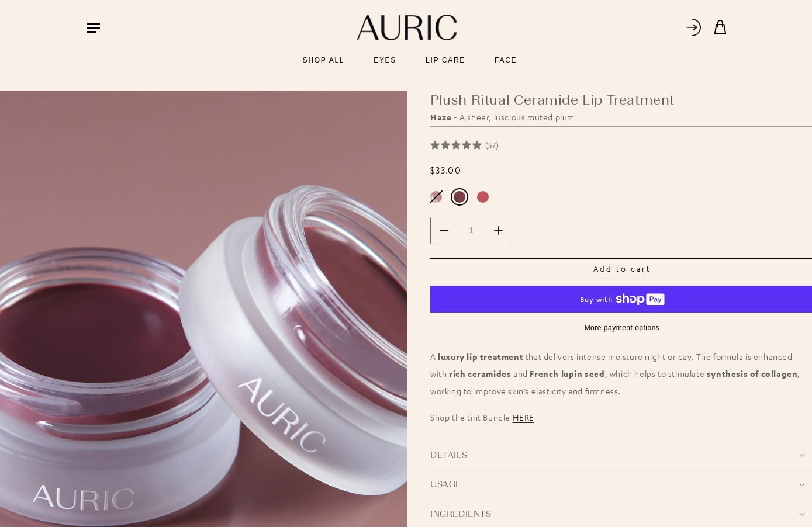Viewport: 812px width, 527px height.
Task: Select the crossed-out pale pink shade
Action: tap(436, 197)
